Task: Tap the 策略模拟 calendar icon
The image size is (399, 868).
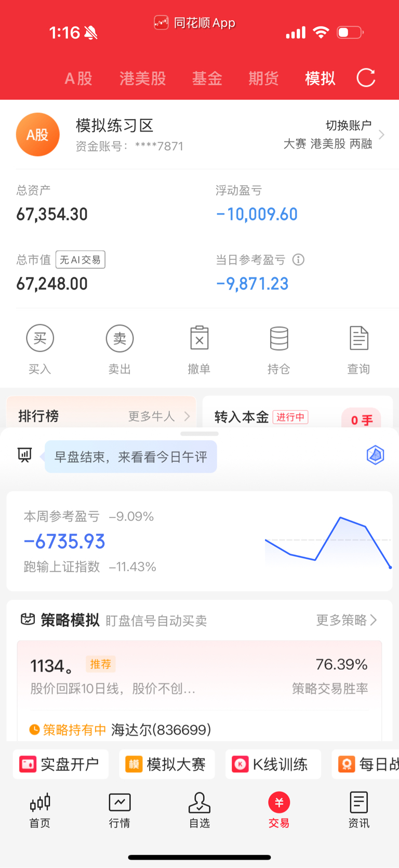Action: (28, 620)
